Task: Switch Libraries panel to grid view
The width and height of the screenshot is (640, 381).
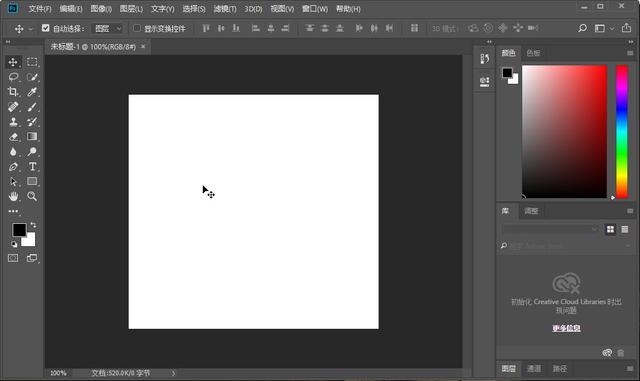Action: [x=610, y=229]
